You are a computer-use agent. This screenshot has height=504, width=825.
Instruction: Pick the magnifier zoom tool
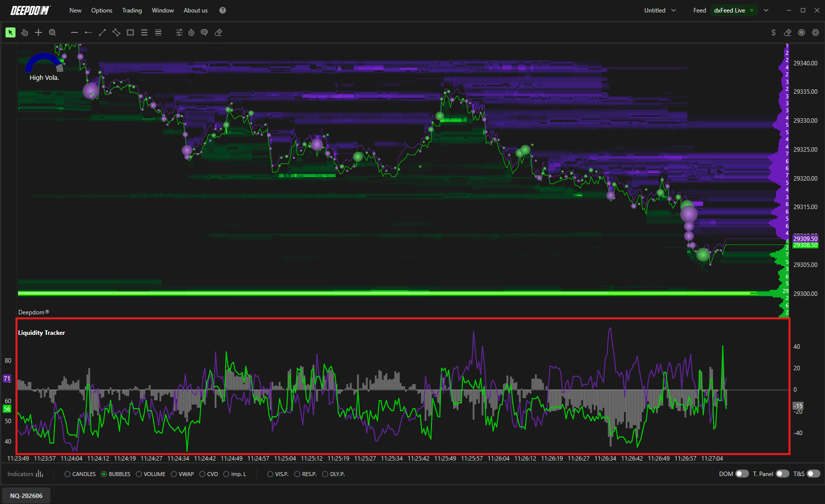(x=52, y=32)
